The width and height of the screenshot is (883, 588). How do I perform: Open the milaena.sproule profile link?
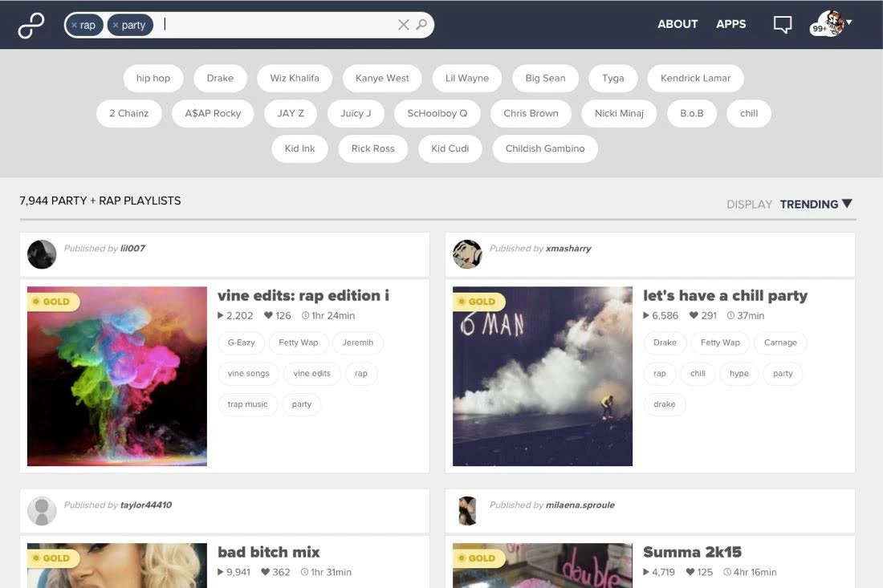click(580, 505)
